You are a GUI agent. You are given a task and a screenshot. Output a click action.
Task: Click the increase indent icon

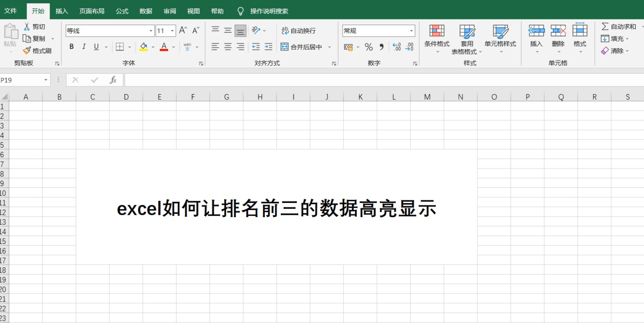pos(269,47)
